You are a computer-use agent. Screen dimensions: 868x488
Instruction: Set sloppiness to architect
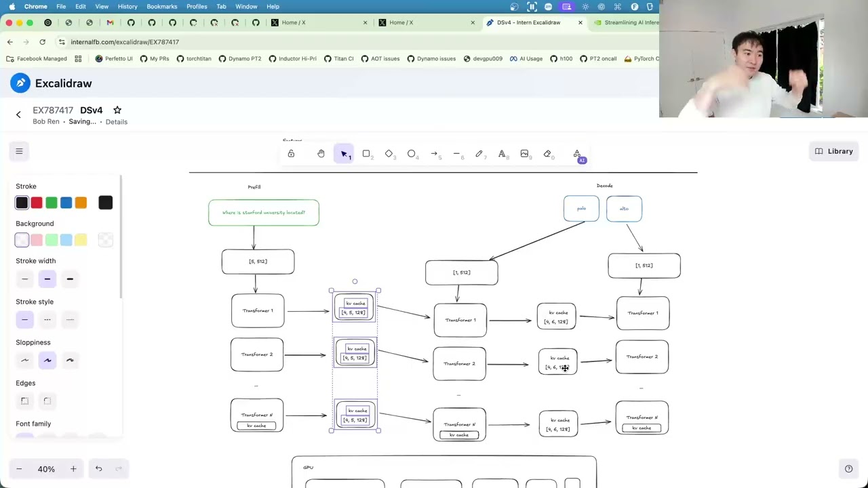click(x=25, y=361)
